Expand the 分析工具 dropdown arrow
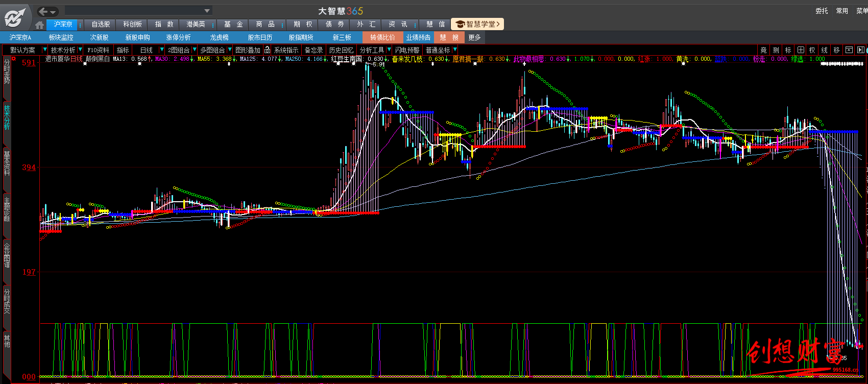This screenshot has width=868, height=384. 389,50
